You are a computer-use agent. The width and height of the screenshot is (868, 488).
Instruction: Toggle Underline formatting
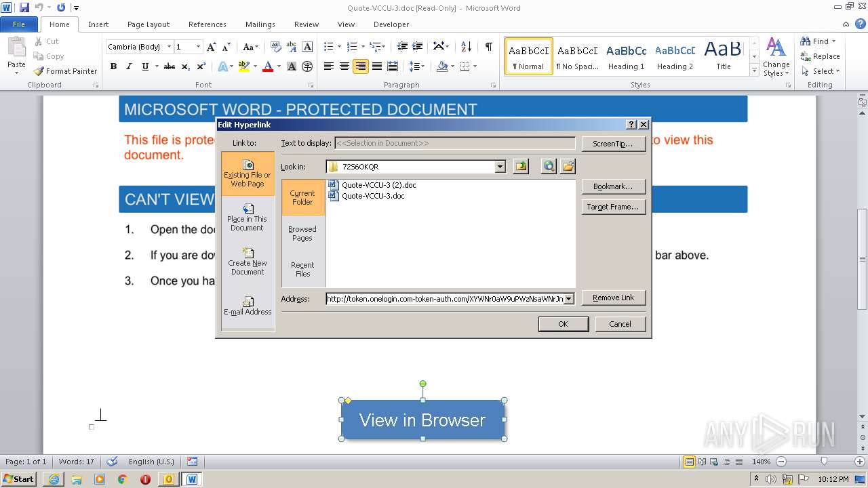145,66
